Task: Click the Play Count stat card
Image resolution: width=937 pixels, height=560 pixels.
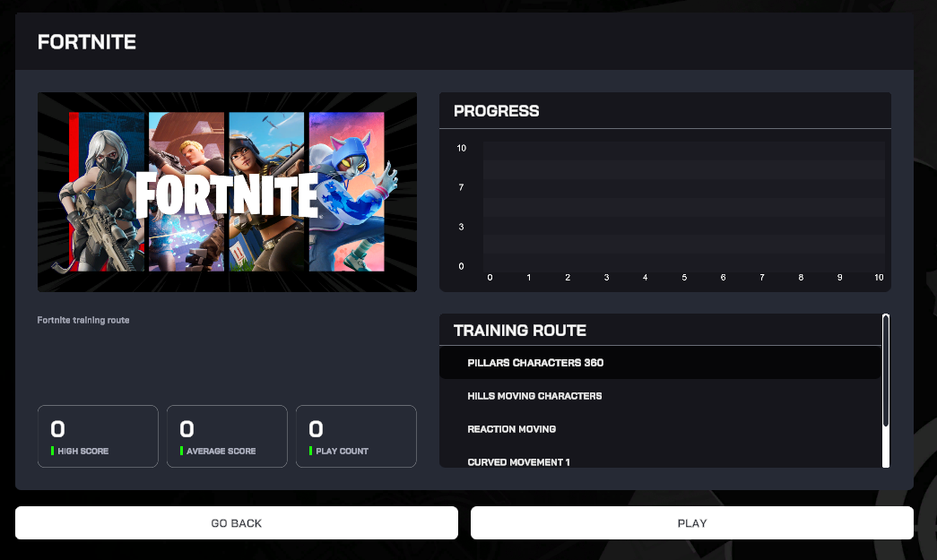Action: (x=356, y=436)
